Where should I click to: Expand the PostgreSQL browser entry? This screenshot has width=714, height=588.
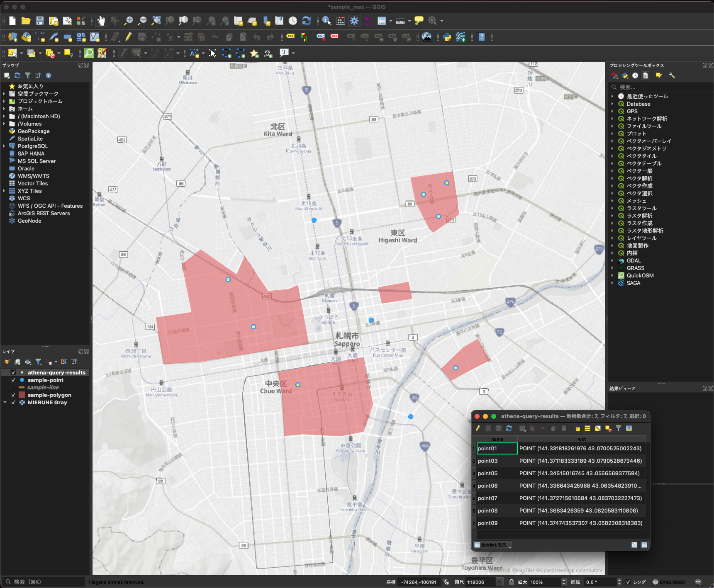click(x=4, y=146)
